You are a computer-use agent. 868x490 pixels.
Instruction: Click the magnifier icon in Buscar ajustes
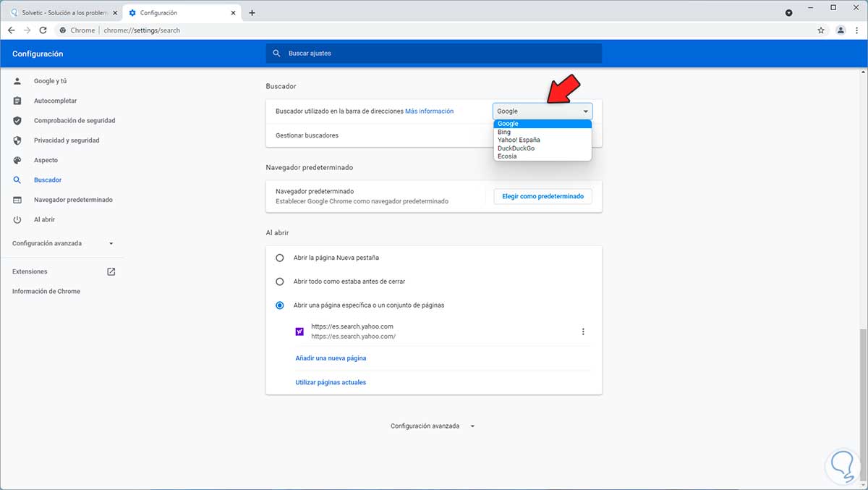pyautogui.click(x=276, y=54)
